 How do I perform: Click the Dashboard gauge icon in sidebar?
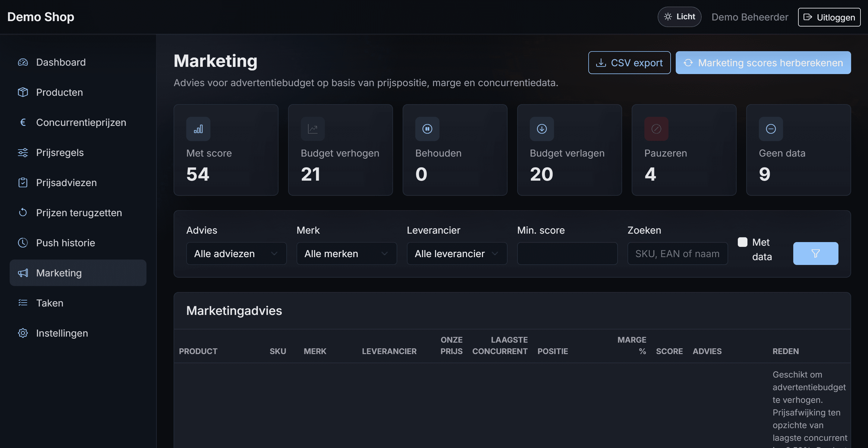click(x=23, y=62)
